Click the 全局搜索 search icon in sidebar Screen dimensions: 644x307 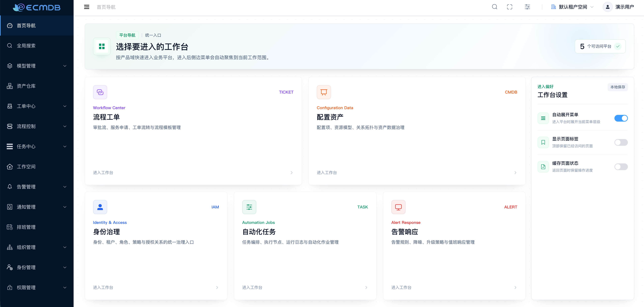(x=10, y=46)
